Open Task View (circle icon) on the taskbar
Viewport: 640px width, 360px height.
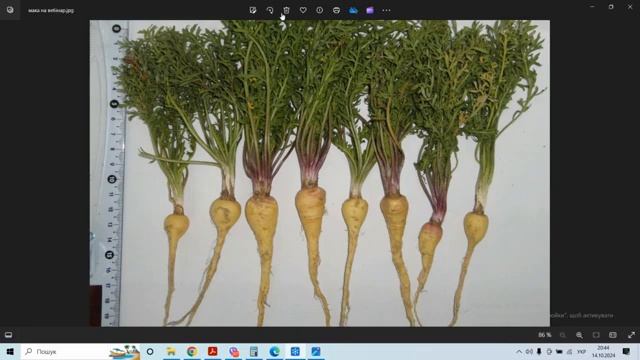(x=150, y=351)
